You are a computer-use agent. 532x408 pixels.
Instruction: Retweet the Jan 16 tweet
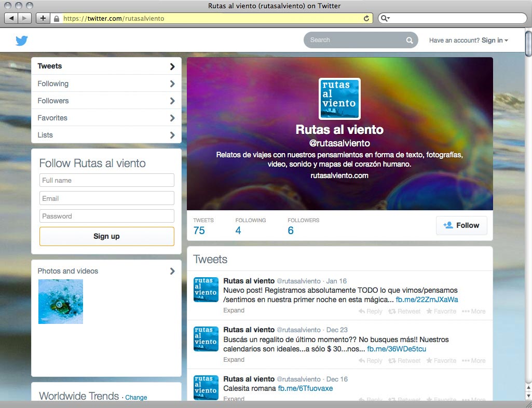[404, 311]
